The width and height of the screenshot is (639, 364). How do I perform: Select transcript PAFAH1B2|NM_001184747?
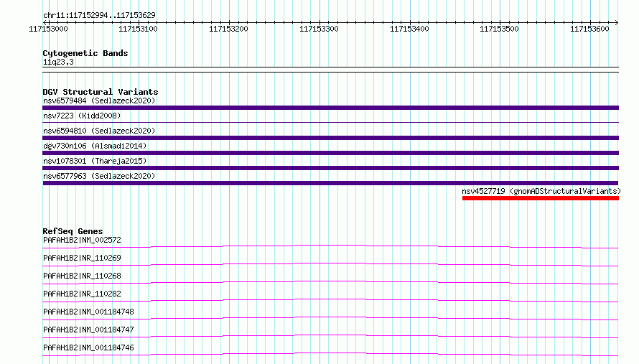click(x=88, y=330)
